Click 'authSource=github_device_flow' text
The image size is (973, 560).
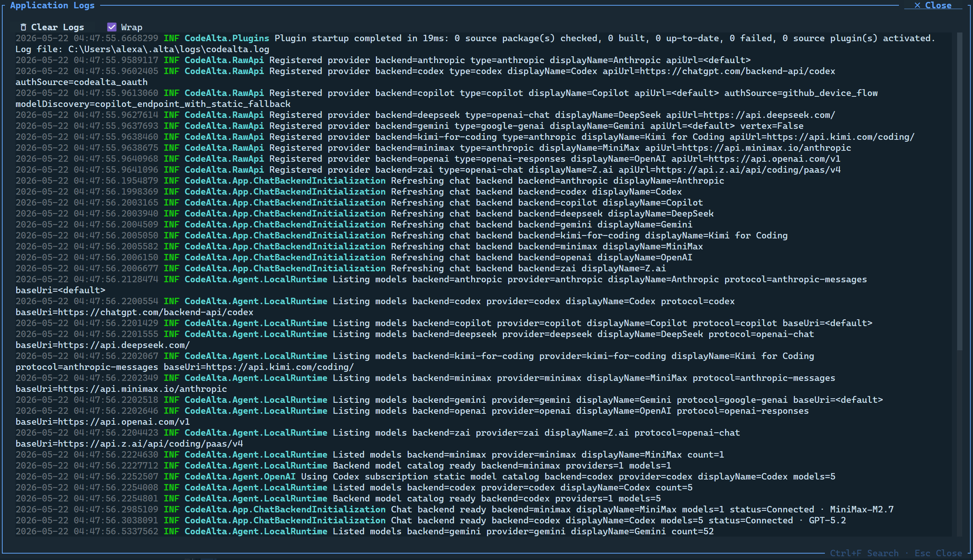click(801, 93)
